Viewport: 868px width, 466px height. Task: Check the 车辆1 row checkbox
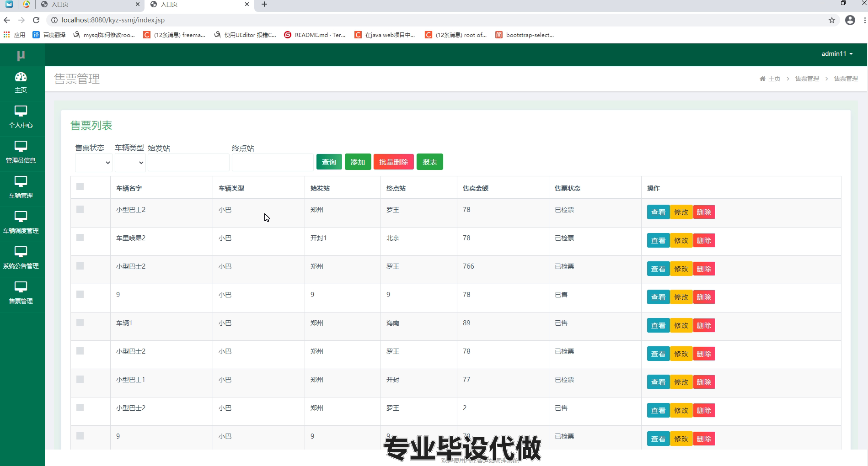(80, 323)
